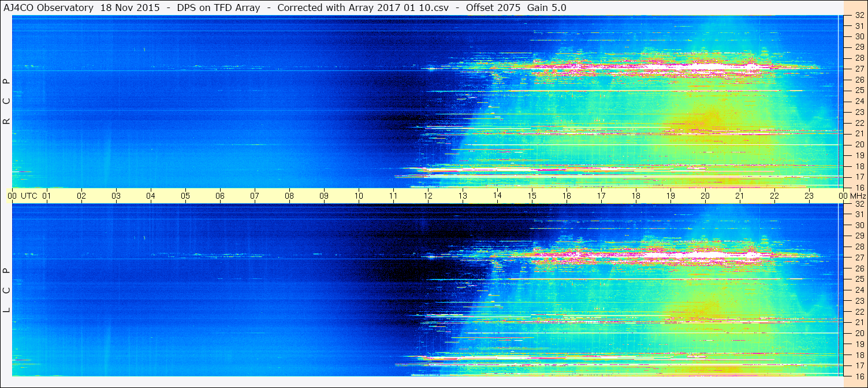
Task: Select hour 02 on the time axis
Action: coord(81,196)
